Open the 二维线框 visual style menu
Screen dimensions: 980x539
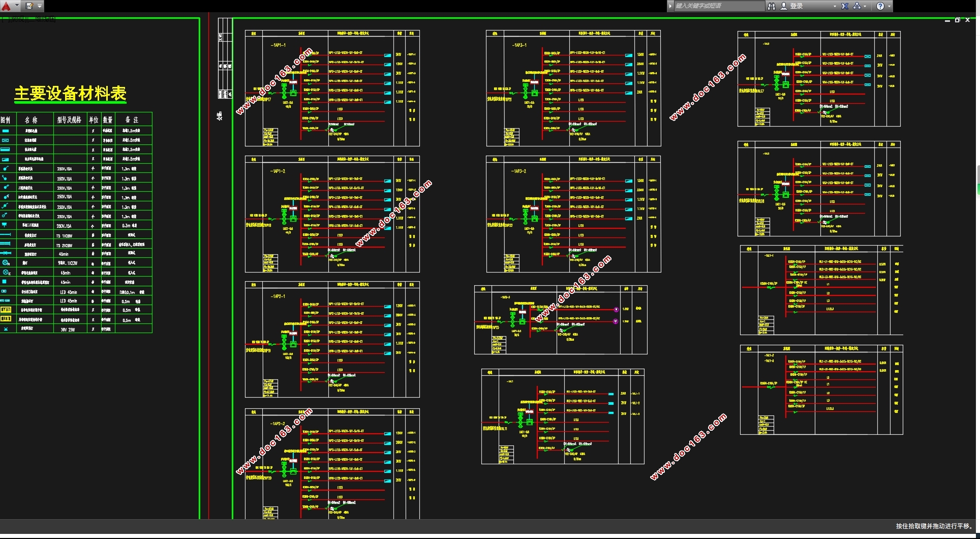tap(42, 19)
